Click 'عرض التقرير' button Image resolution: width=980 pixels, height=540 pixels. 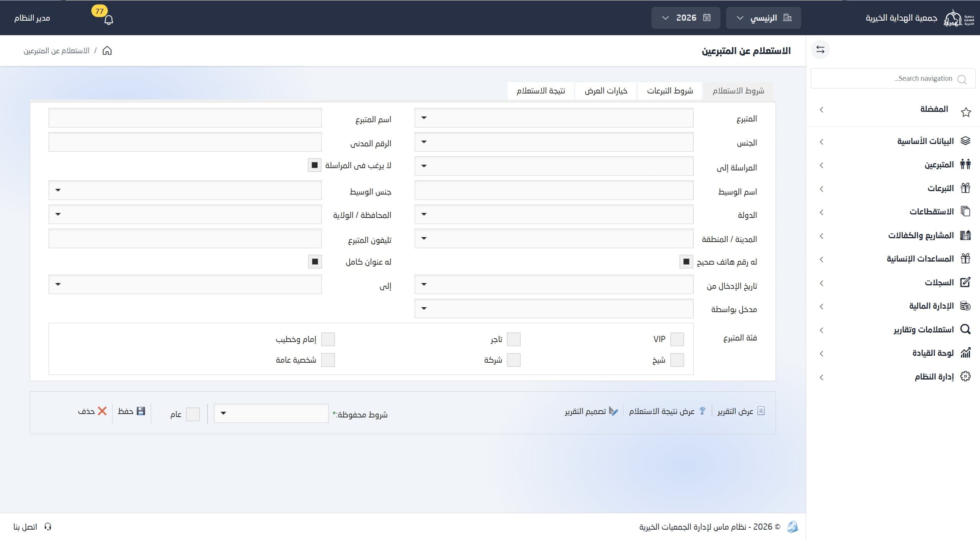coord(741,411)
